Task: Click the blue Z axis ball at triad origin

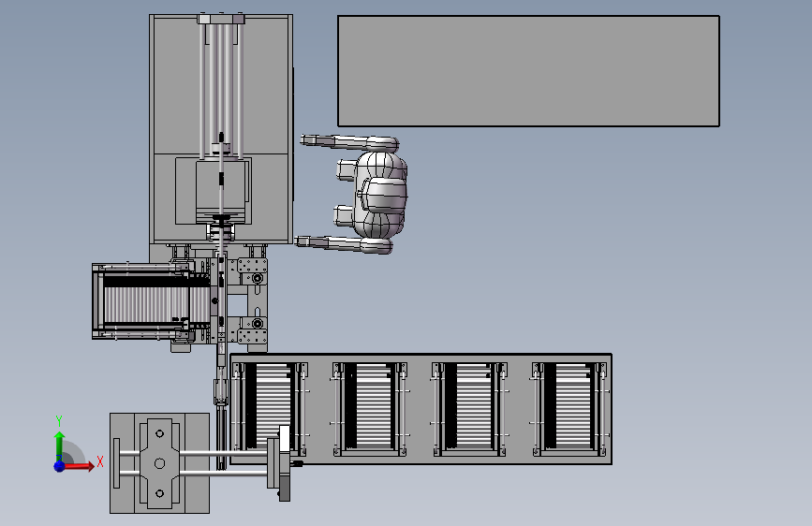Action: 59,466
